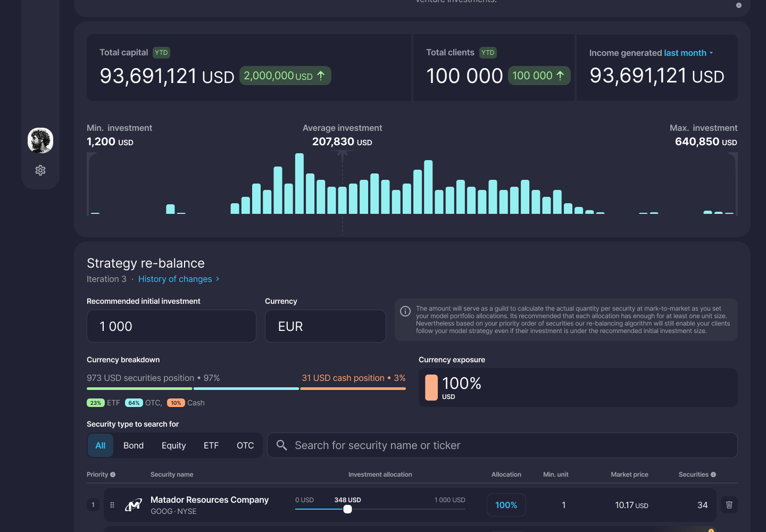Screen dimensions: 766x532
Task: Click the info icon beside Securities header
Action: coord(713,475)
